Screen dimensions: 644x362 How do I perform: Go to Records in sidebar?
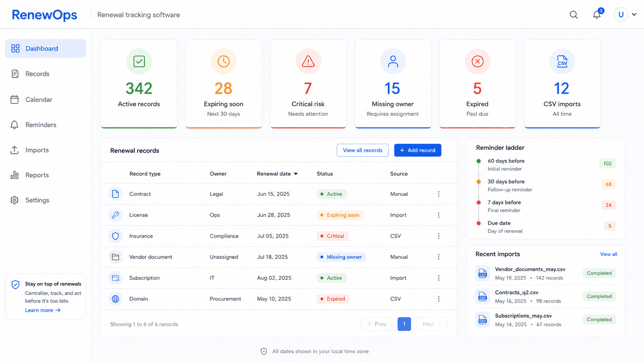45,74
